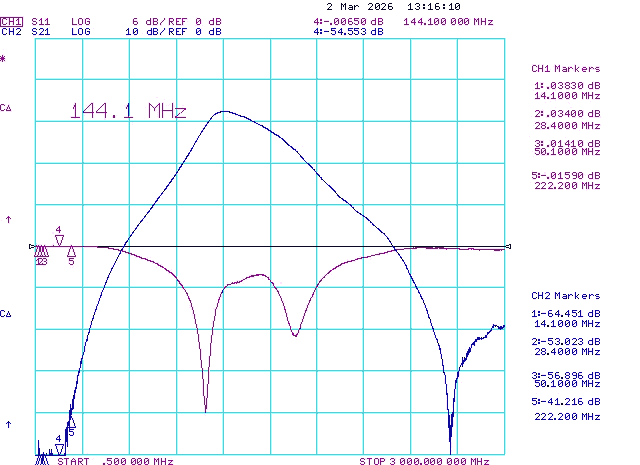Click 14.1000 MHz under CH1 Markers
The image size is (640, 465).
(567, 96)
